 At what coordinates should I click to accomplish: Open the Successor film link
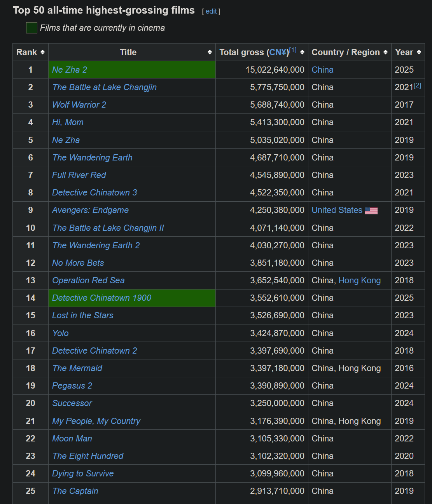tap(72, 403)
